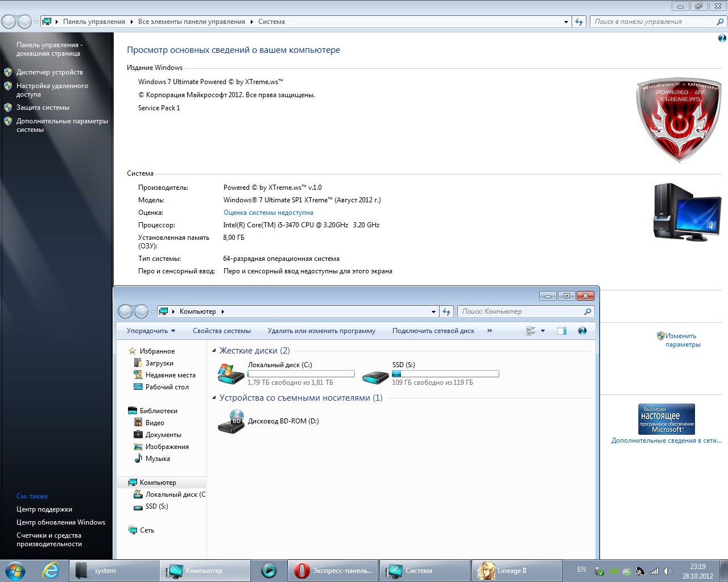
Task: Click arrow after Панель управления breadcrumb
Action: (x=131, y=22)
